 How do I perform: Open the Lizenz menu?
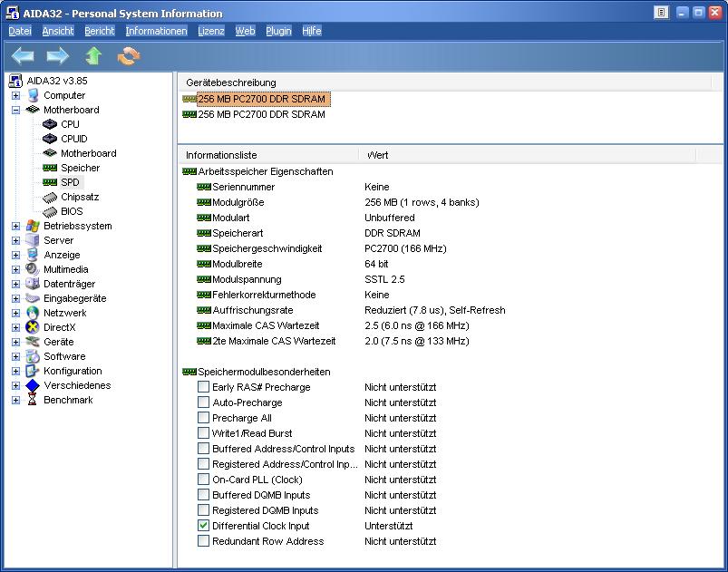[211, 31]
